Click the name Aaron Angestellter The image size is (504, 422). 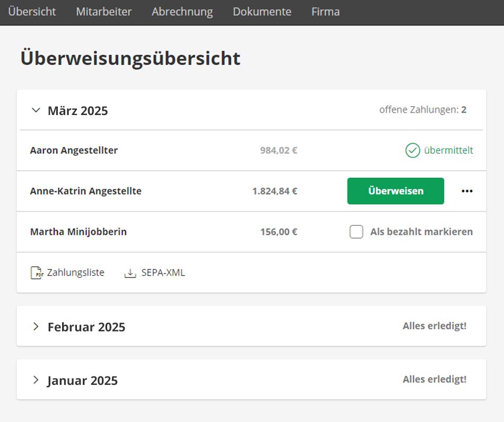(x=74, y=151)
